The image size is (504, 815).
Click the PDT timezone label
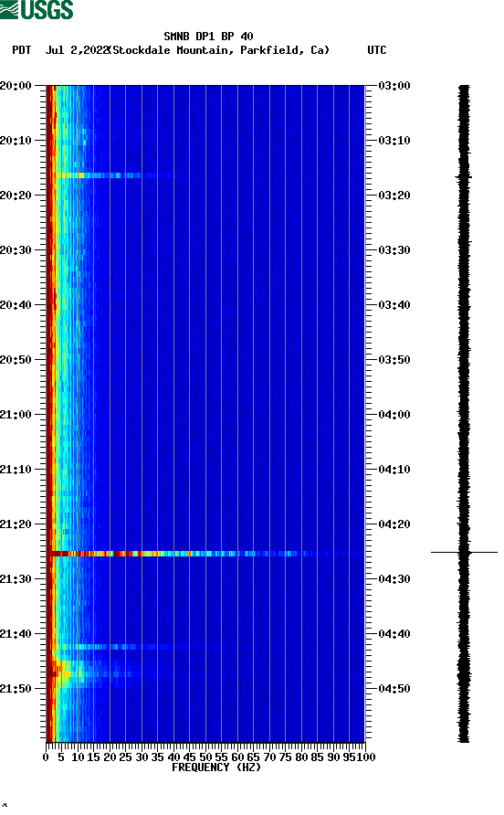tap(21, 50)
